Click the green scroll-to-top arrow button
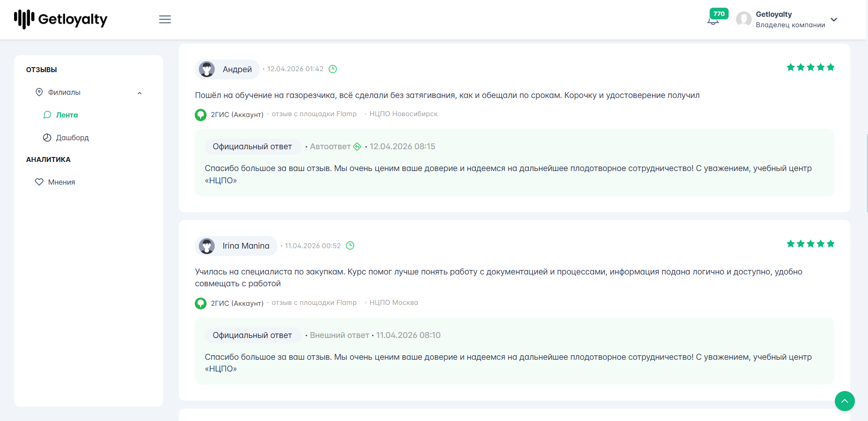The image size is (868, 421). coord(844,401)
